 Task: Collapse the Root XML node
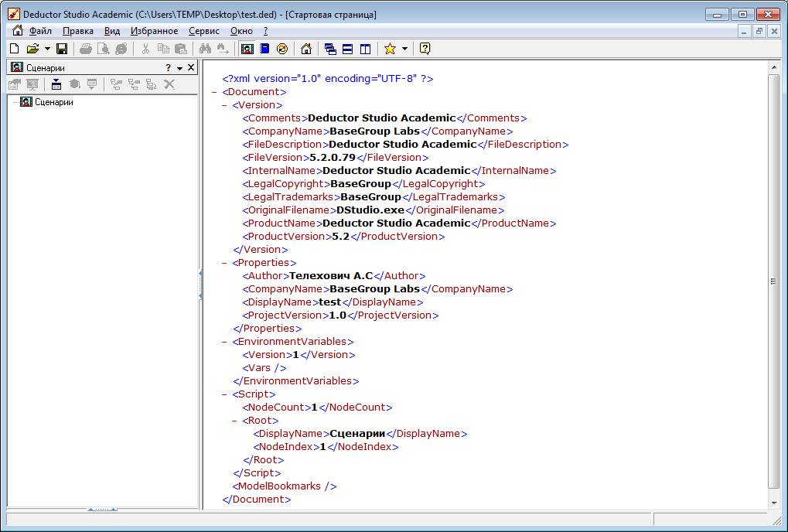(x=234, y=421)
